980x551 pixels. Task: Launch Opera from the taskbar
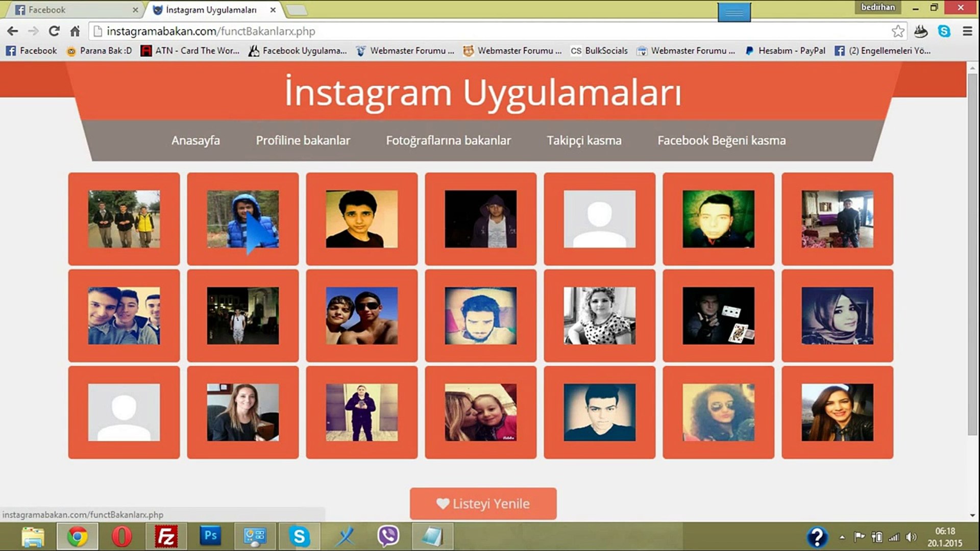121,536
